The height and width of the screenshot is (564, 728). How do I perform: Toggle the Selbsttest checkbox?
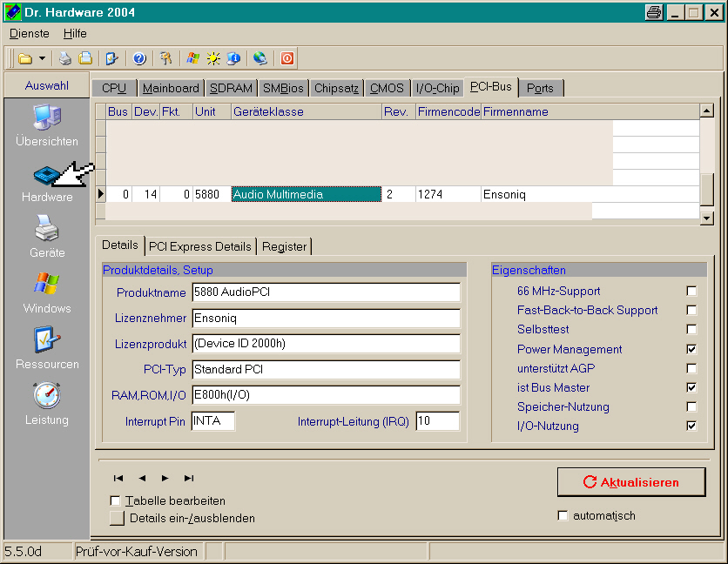coord(691,329)
